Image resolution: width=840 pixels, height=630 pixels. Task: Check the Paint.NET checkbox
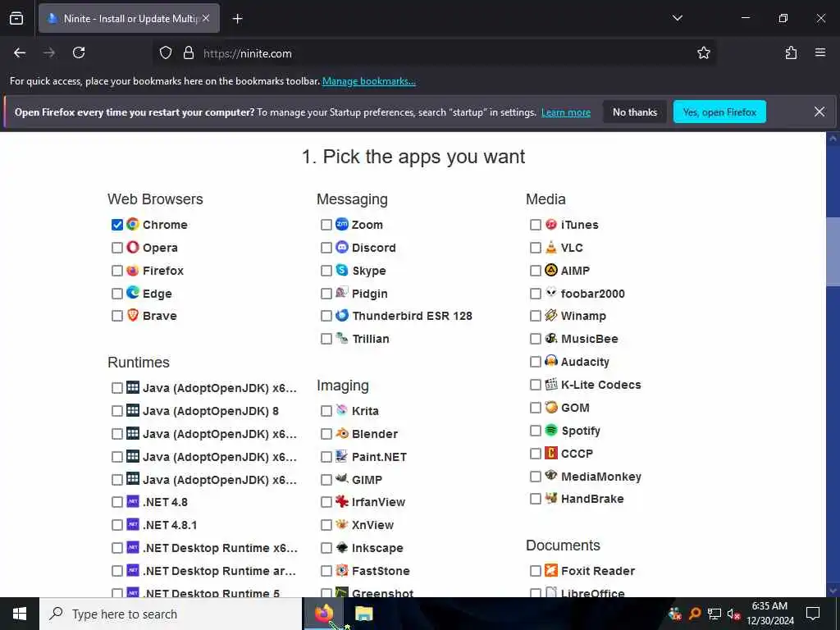coord(326,457)
